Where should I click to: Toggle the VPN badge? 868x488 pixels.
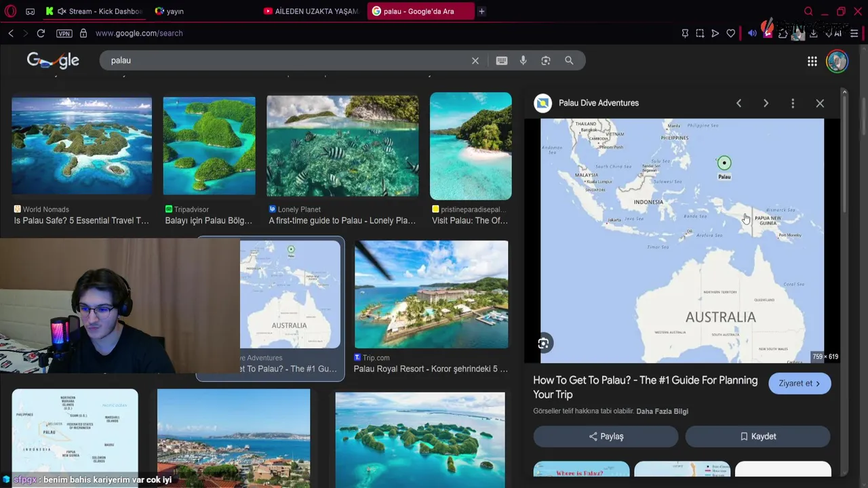pyautogui.click(x=64, y=33)
